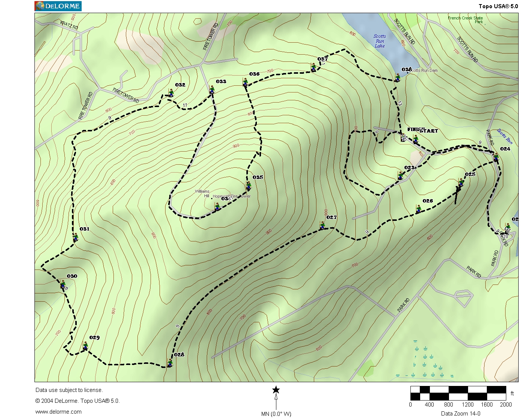Image resolution: width=531 pixels, height=420 pixels.
Task: Select the hiker waypoint marker 026
Action: [418, 209]
